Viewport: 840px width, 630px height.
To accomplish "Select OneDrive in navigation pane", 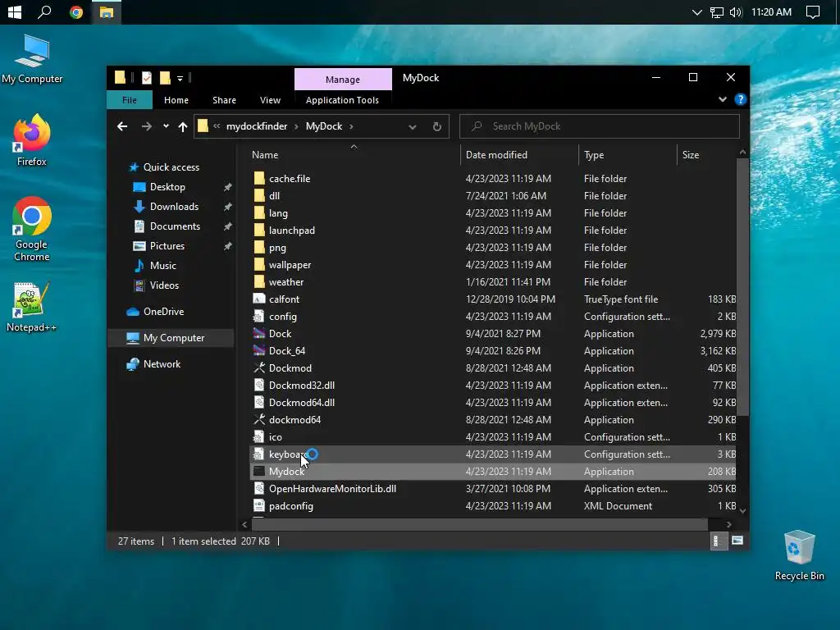I will point(163,312).
